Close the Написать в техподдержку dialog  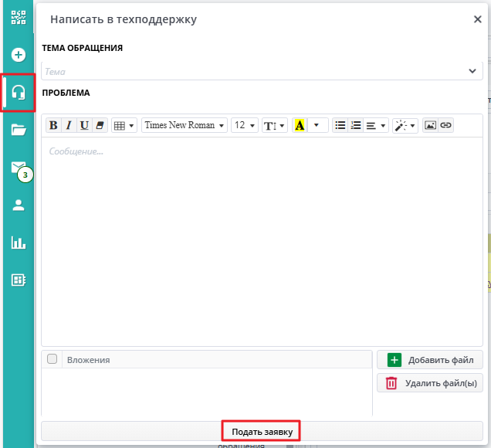pos(477,19)
